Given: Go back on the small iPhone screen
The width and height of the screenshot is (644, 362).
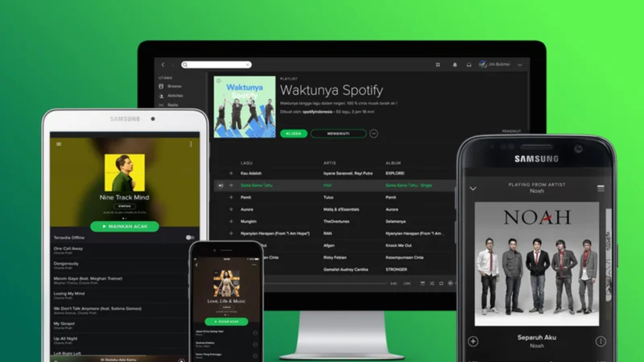Looking at the screenshot, I should (196, 265).
